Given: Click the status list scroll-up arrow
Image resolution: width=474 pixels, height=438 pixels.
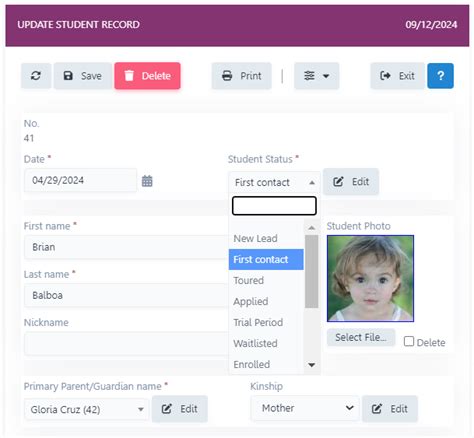Looking at the screenshot, I should 311,228.
